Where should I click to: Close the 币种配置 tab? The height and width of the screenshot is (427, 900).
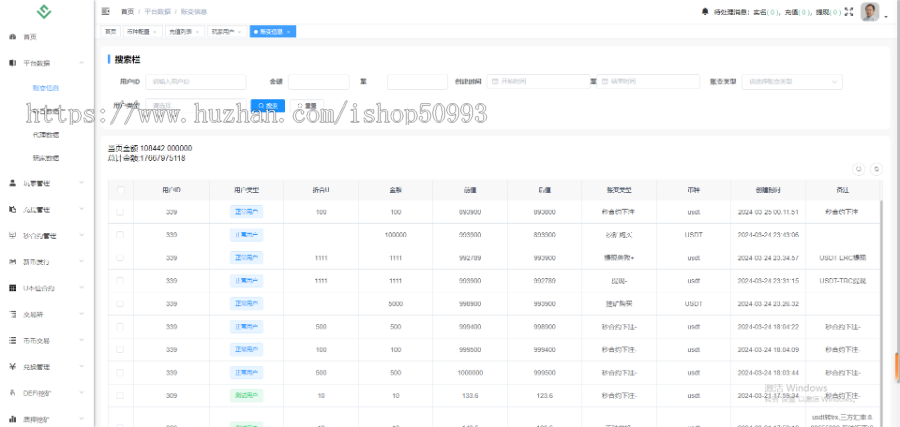point(155,32)
